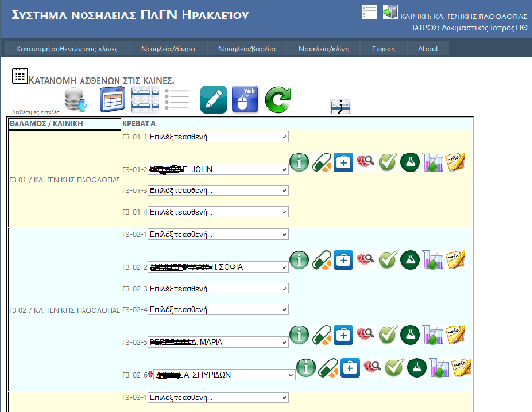Viewport: 532px width, 412px height.
Task: Click the calendar icon beside page title
Action: [x=19, y=76]
